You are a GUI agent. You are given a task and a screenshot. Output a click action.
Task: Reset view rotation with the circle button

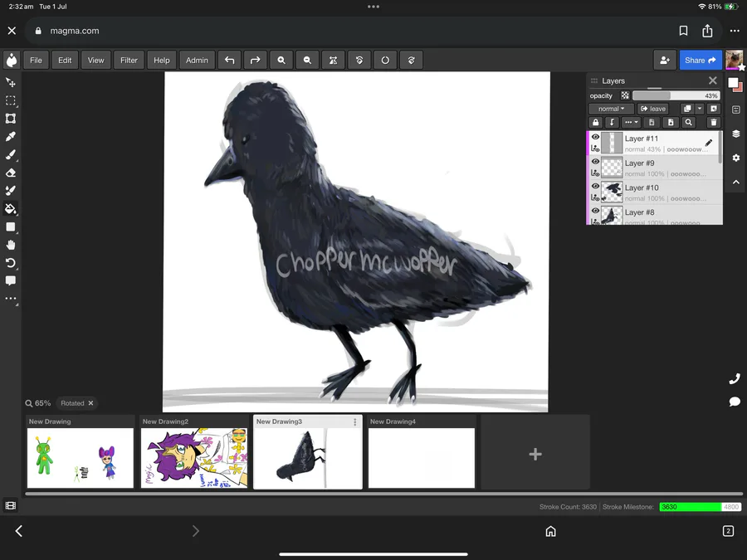pyautogui.click(x=385, y=60)
